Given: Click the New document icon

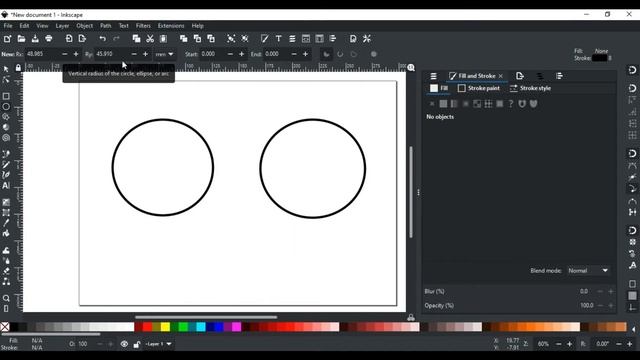Looking at the screenshot, I should 7,39.
